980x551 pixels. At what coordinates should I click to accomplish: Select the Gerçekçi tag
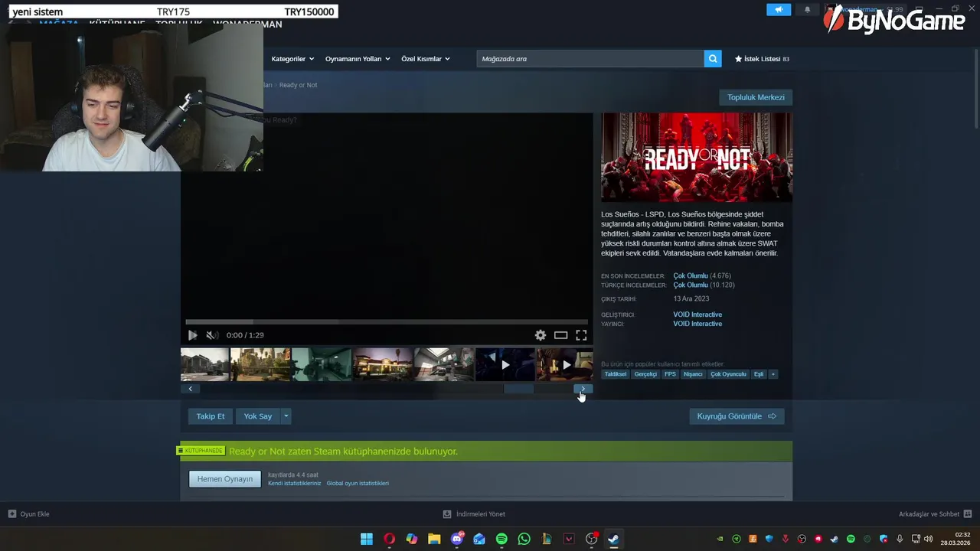[x=645, y=374]
